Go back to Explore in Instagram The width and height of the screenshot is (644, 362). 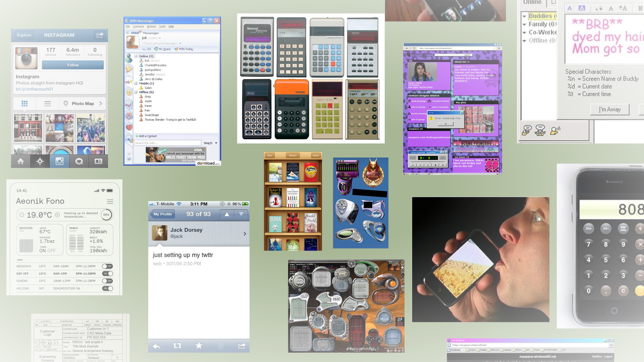pyautogui.click(x=24, y=35)
